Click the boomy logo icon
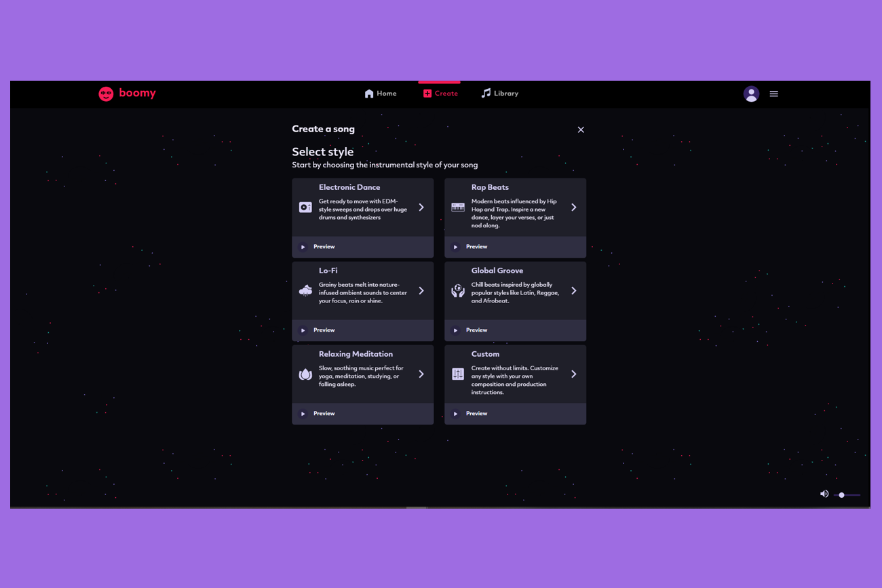The image size is (882, 588). click(x=106, y=94)
